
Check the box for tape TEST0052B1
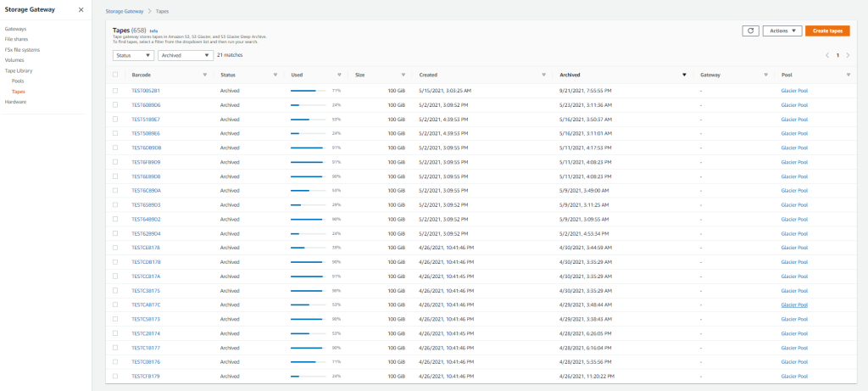tap(115, 90)
